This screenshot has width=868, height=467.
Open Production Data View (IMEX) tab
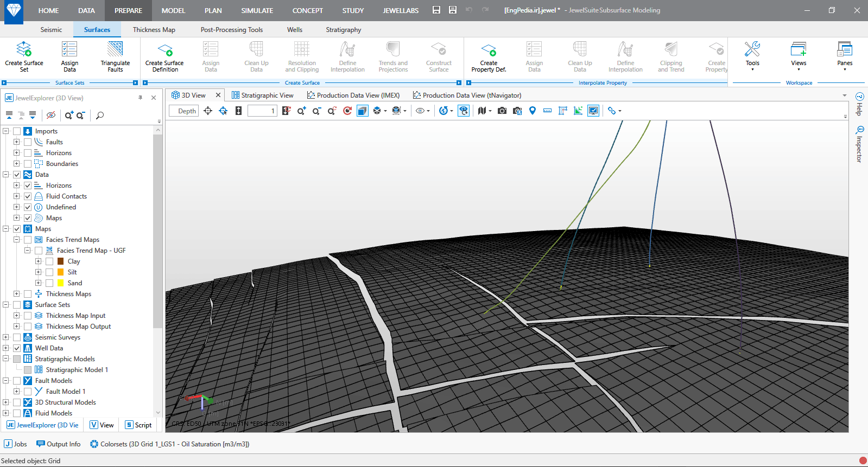(353, 95)
